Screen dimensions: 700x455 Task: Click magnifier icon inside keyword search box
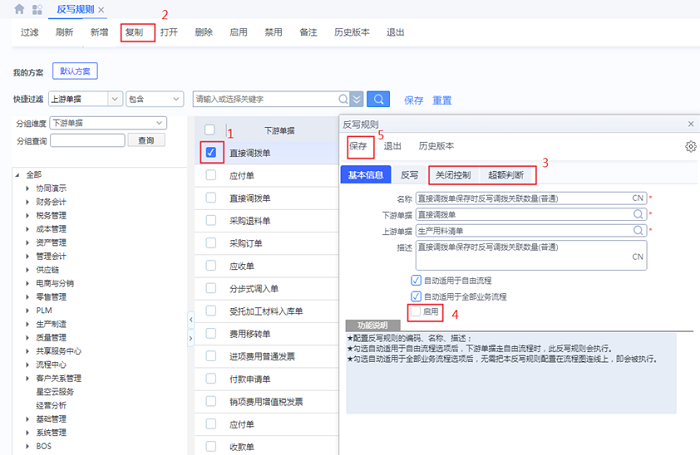[x=344, y=99]
